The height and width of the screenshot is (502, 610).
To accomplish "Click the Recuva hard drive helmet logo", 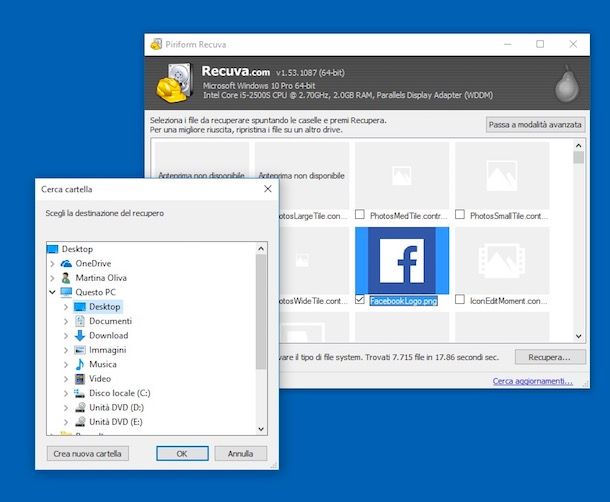I will coord(175,83).
